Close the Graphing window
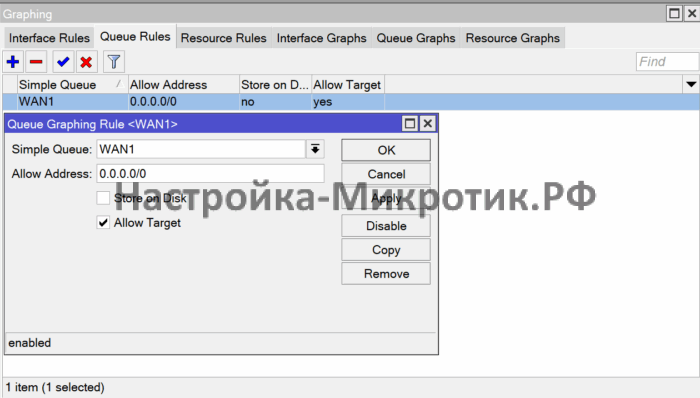 pyautogui.click(x=692, y=13)
